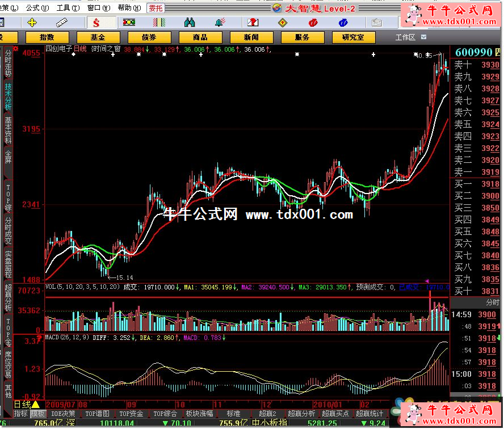Viewport: 504px width, 429px height.
Task: Open the binoculars search icon
Action: (190, 23)
